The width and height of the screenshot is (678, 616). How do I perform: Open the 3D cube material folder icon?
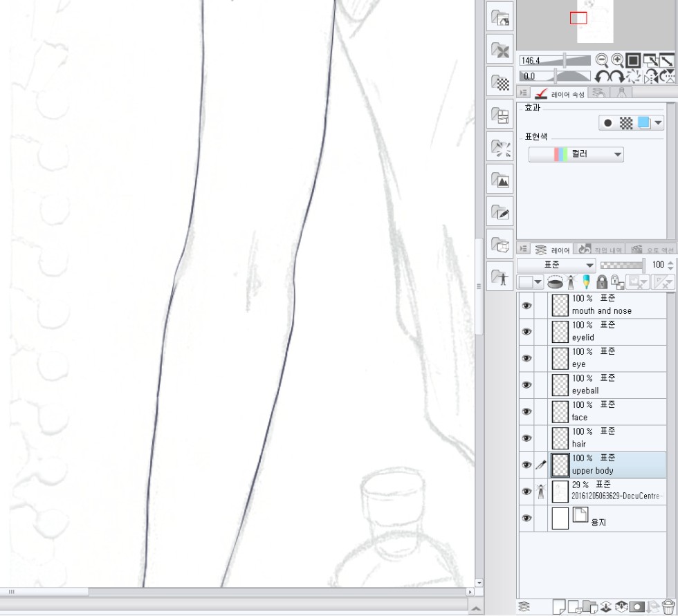point(500,245)
